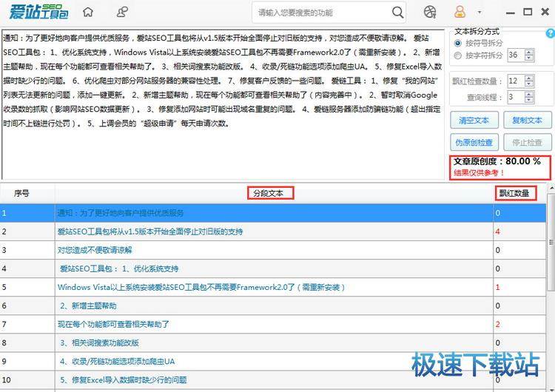555x392 pixels.
Task: Click the 停止检查 button
Action: (x=528, y=142)
